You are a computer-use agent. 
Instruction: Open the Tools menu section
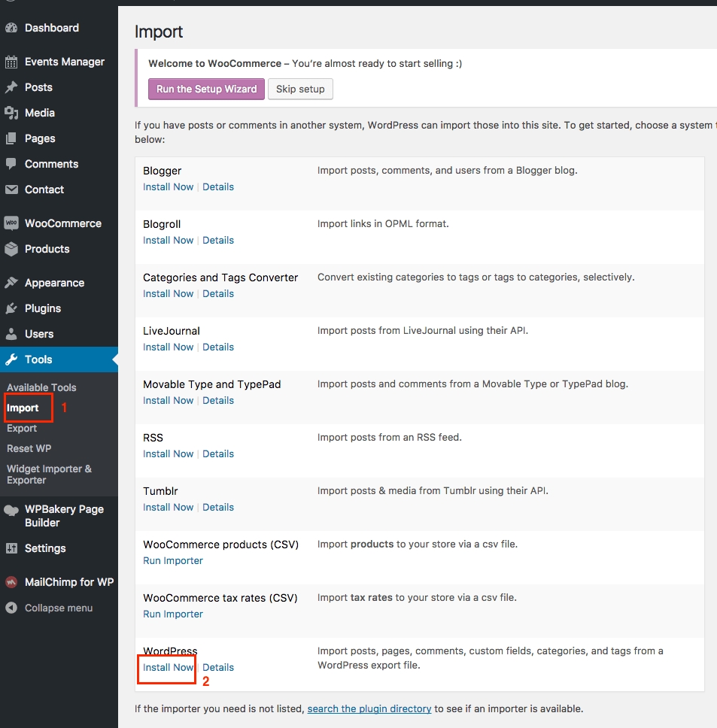tap(38, 359)
